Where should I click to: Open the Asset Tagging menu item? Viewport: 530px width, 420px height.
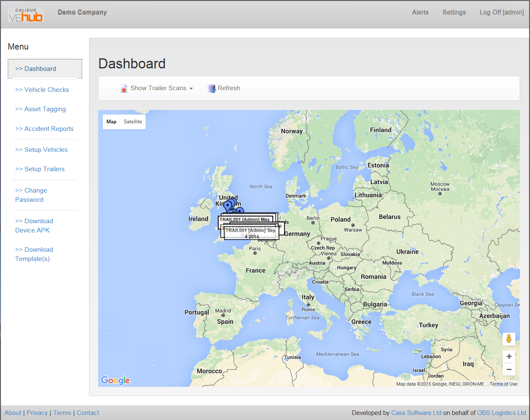40,109
